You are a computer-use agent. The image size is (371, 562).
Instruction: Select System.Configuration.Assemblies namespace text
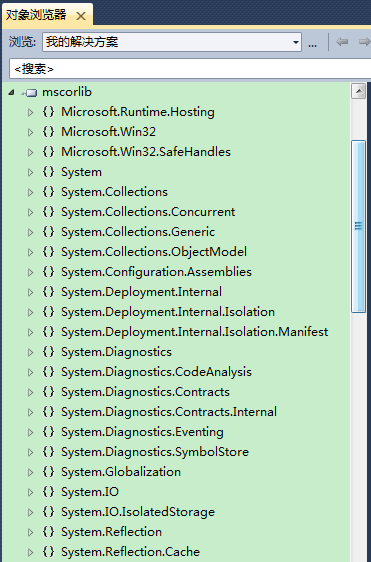point(156,272)
